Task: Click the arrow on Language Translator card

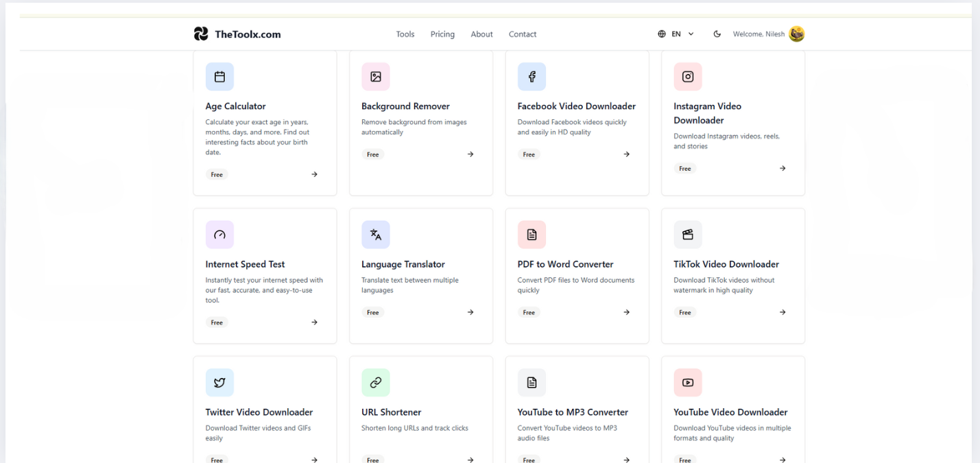Action: [470, 312]
